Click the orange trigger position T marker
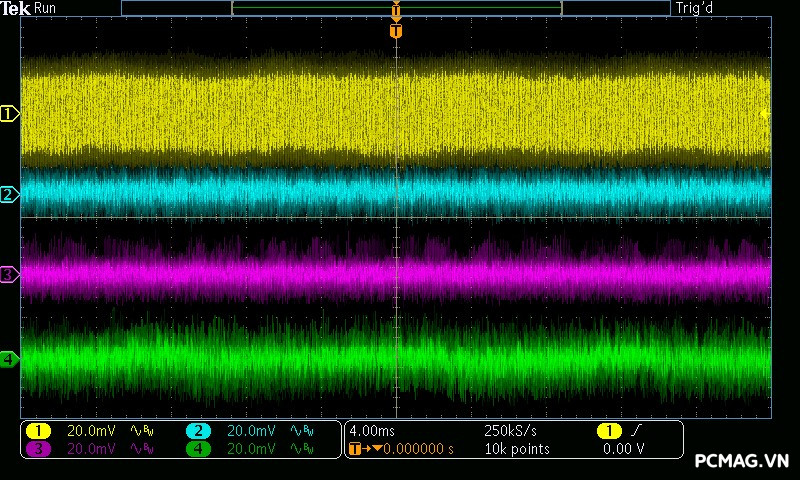The height and width of the screenshot is (480, 800). [x=396, y=31]
